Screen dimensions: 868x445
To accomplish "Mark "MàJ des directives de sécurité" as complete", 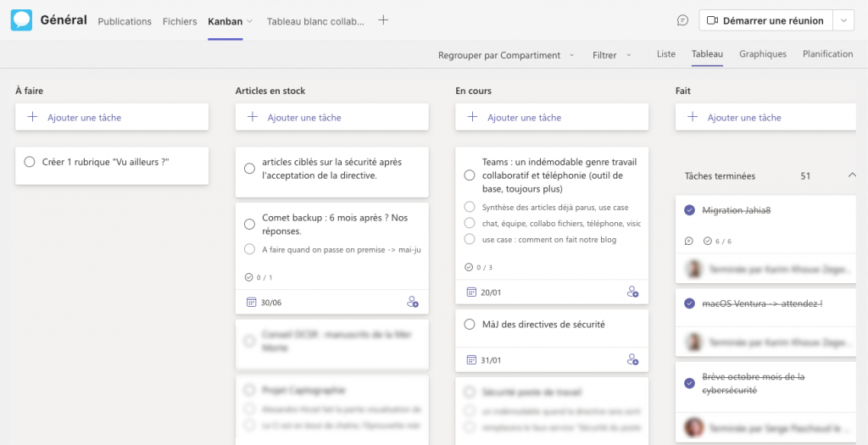I will tap(470, 324).
